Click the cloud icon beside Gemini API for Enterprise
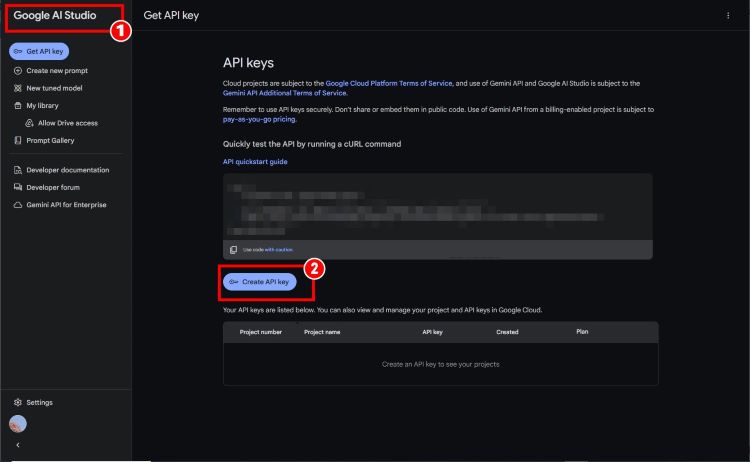750x462 pixels. pos(18,205)
